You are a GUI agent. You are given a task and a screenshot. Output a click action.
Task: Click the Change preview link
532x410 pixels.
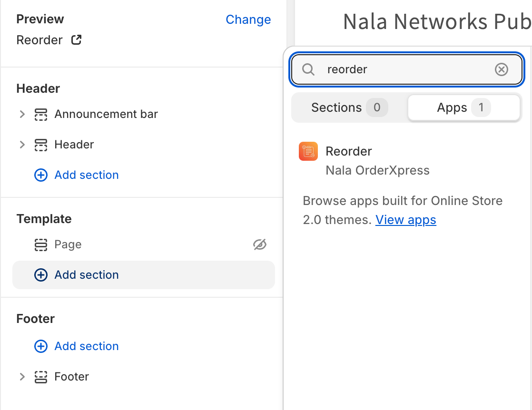(x=248, y=20)
